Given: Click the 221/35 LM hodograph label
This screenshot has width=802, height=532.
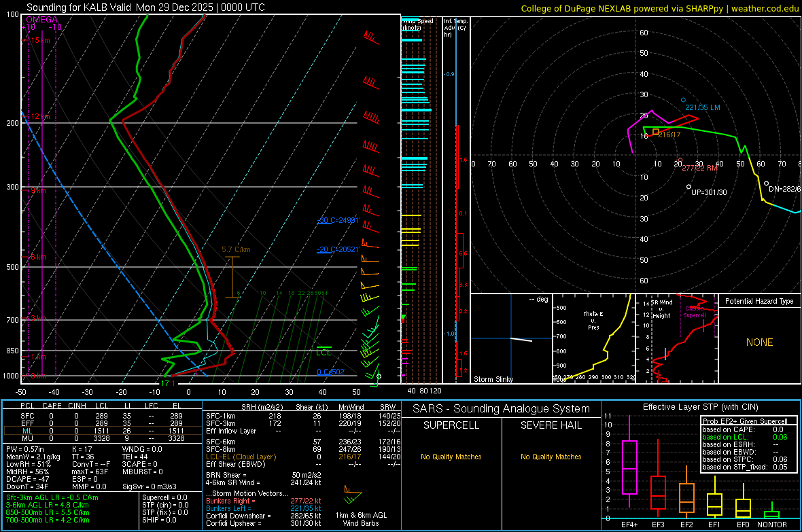Looking at the screenshot, I should point(702,107).
